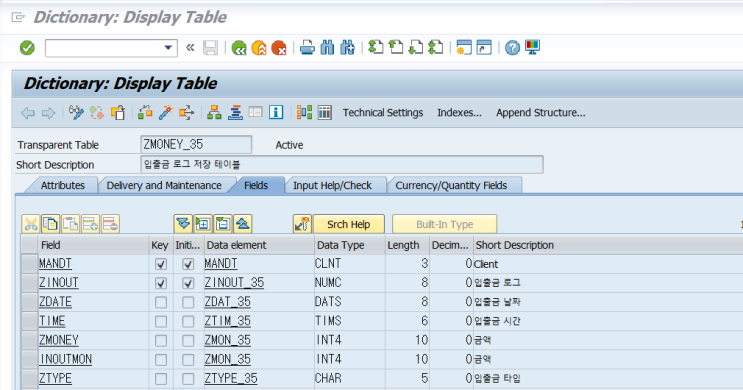Open Indexes... button

coord(459,113)
